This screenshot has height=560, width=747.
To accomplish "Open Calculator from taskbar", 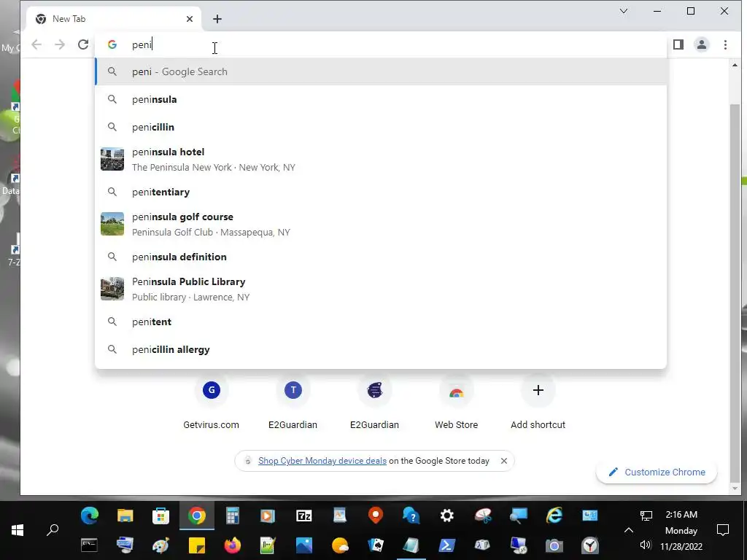I will tap(233, 516).
